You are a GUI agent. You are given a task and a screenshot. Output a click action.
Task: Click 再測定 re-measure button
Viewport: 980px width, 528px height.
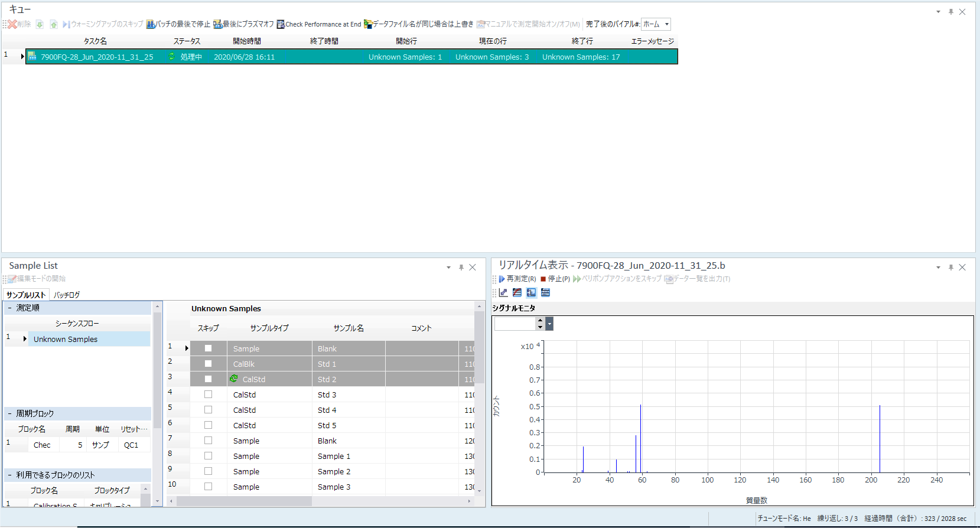click(517, 279)
